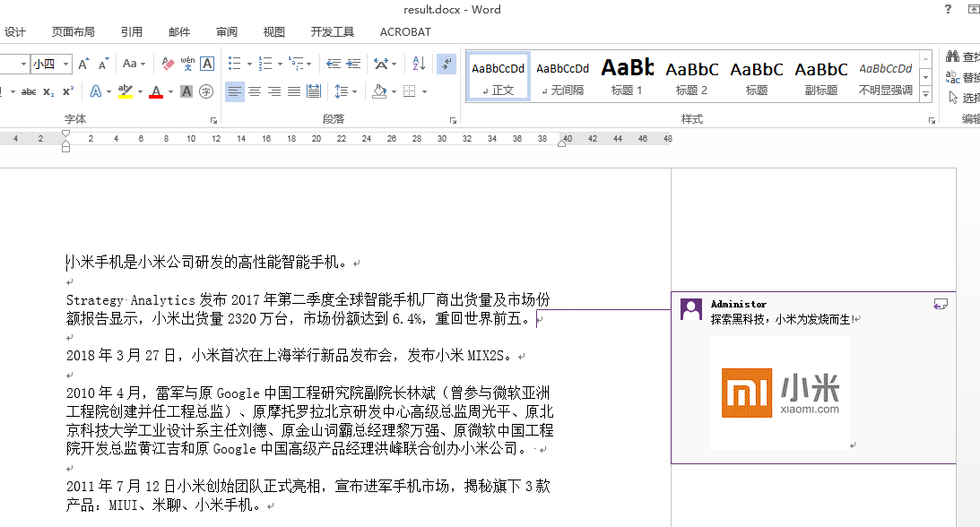Open the borders dropdown
The width and height of the screenshot is (980, 527).
424,91
